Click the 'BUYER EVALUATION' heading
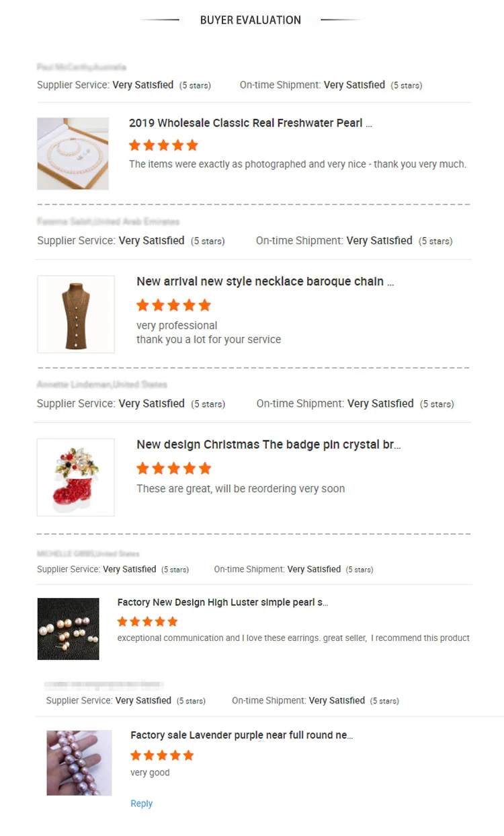 251,20
